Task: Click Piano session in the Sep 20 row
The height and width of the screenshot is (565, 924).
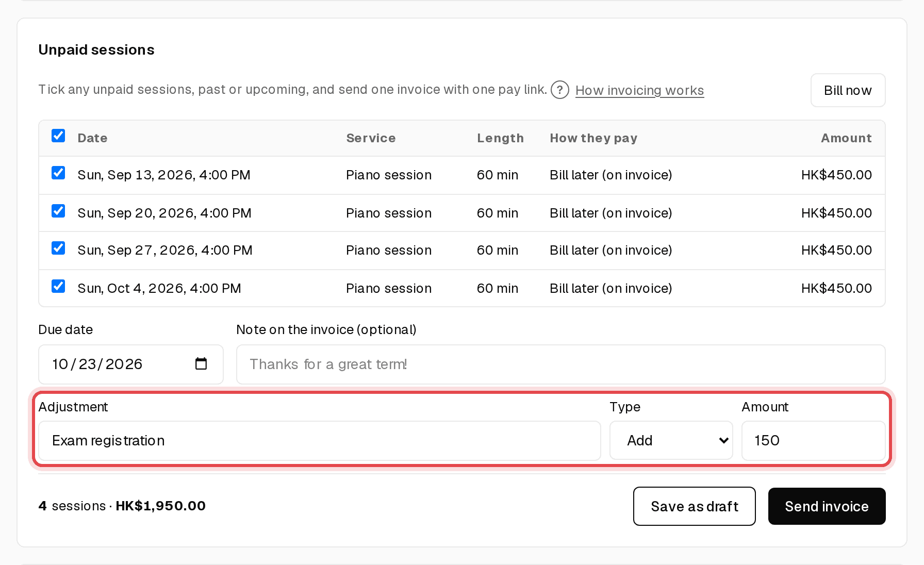Action: click(389, 213)
